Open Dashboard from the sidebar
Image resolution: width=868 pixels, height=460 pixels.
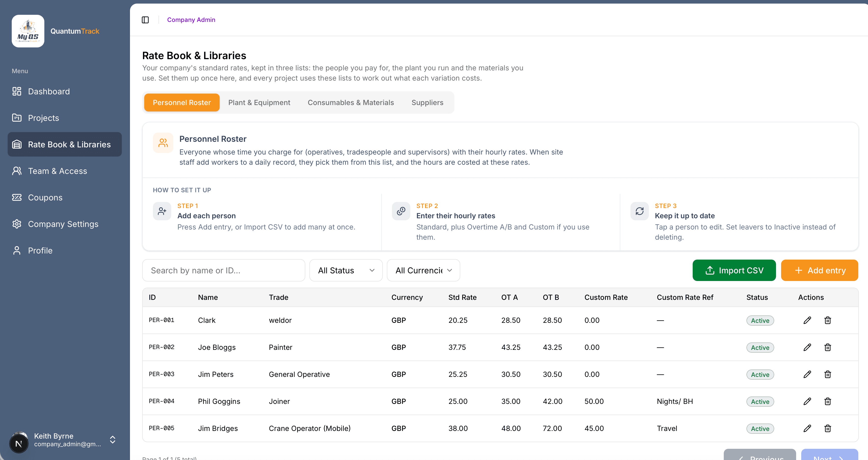(x=65, y=91)
